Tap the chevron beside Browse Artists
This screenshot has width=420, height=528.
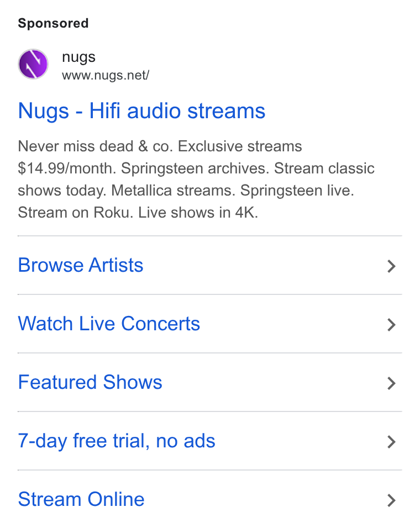391,266
